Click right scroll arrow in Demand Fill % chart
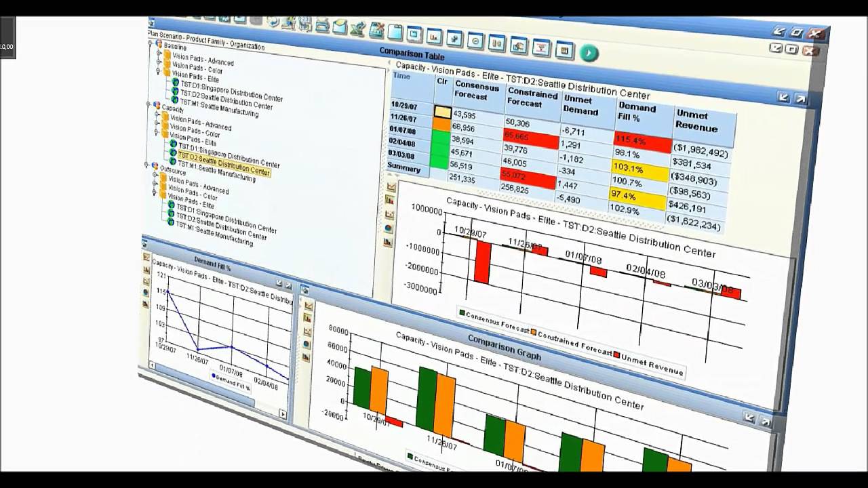868x488 pixels. point(283,413)
